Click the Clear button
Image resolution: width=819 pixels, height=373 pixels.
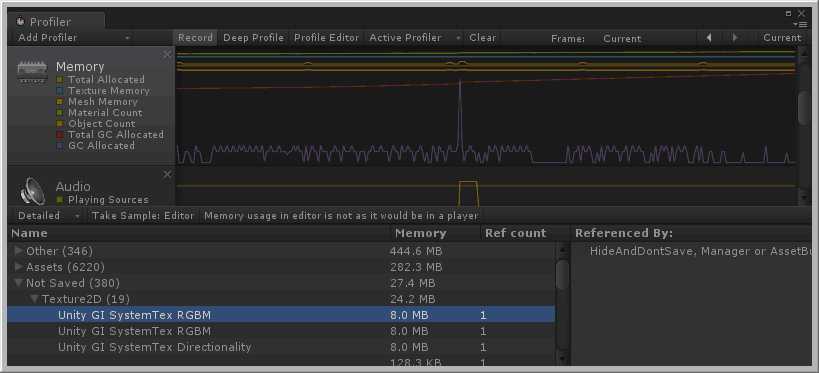pyautogui.click(x=483, y=38)
